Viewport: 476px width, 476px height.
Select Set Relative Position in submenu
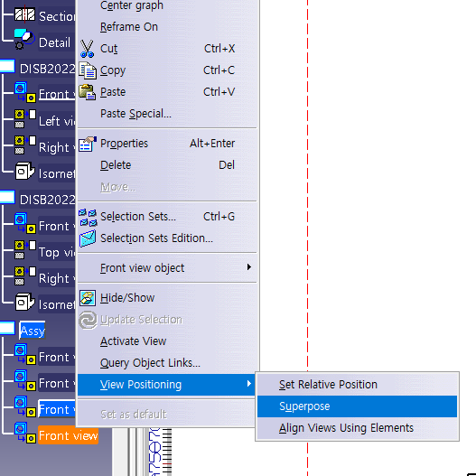pos(328,385)
